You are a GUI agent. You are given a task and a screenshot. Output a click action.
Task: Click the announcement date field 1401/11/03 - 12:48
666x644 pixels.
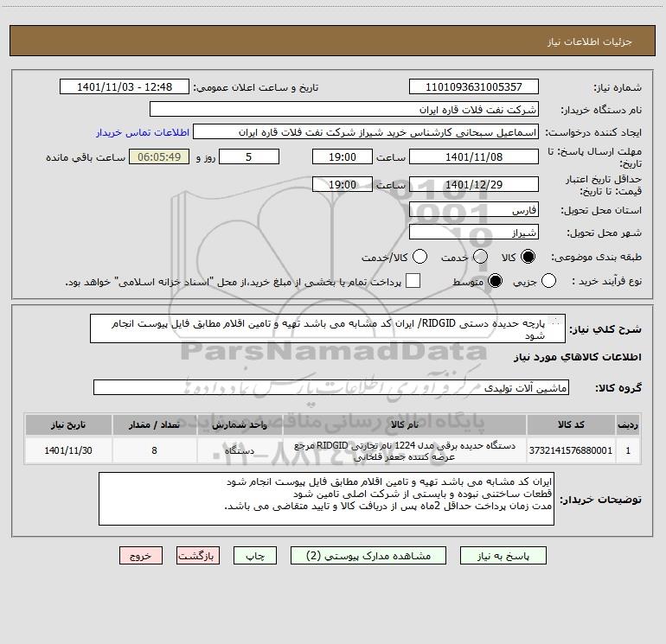tap(125, 86)
